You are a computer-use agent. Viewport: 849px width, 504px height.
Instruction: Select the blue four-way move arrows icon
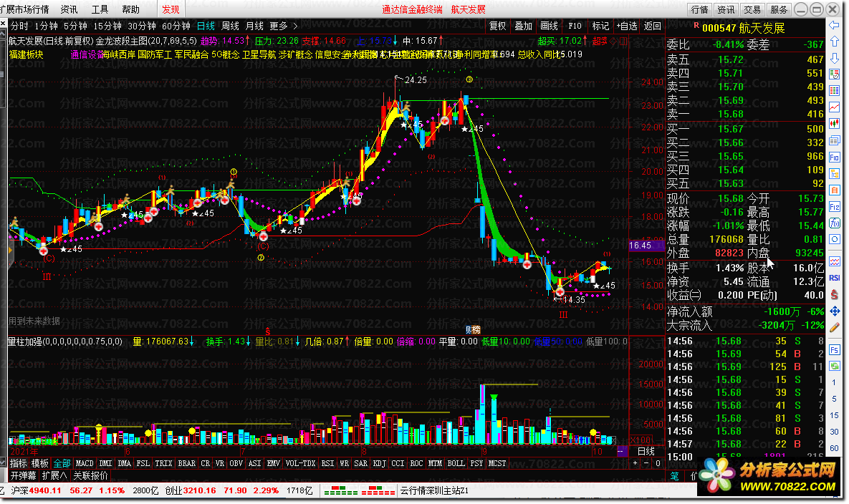[835, 311]
